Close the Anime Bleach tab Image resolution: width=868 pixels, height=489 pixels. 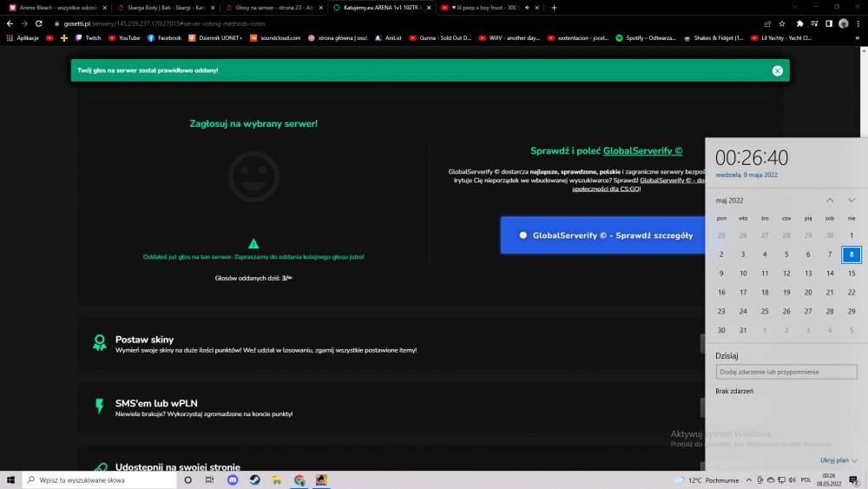tap(105, 8)
